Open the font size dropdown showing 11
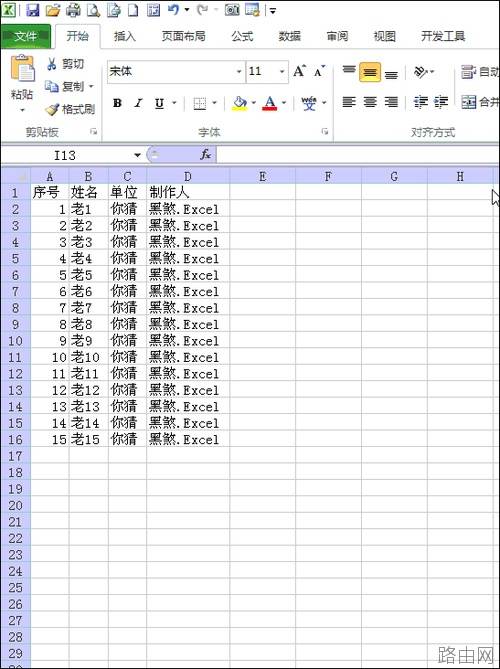This screenshot has height=669, width=500. pos(282,72)
